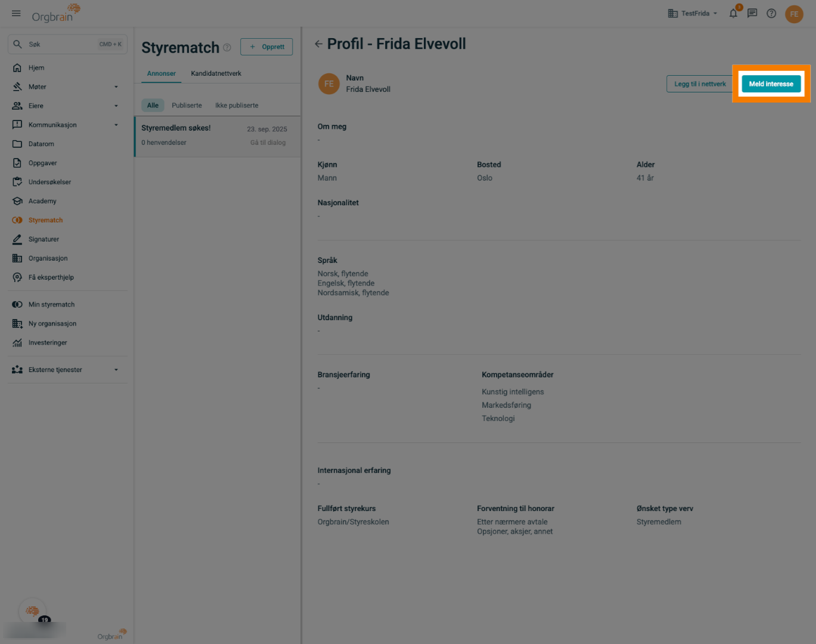The image size is (816, 644).
Task: Click the Kommunikasjon chat icon
Action: pyautogui.click(x=17, y=125)
